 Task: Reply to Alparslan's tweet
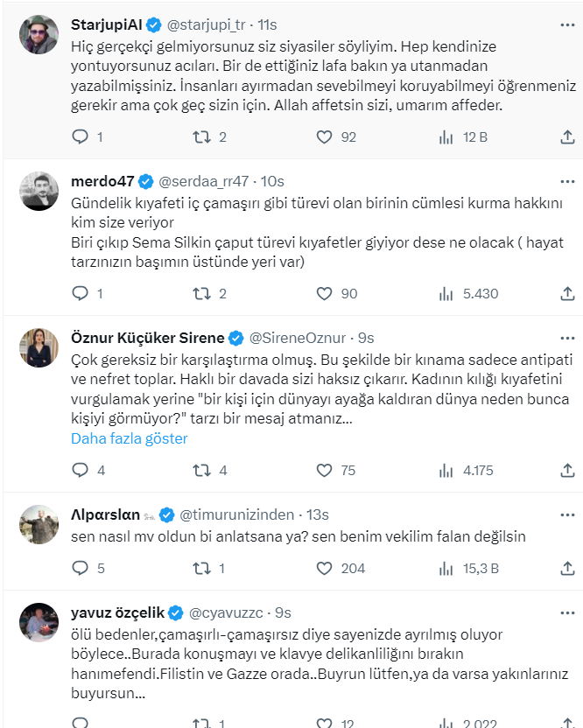pyautogui.click(x=80, y=568)
